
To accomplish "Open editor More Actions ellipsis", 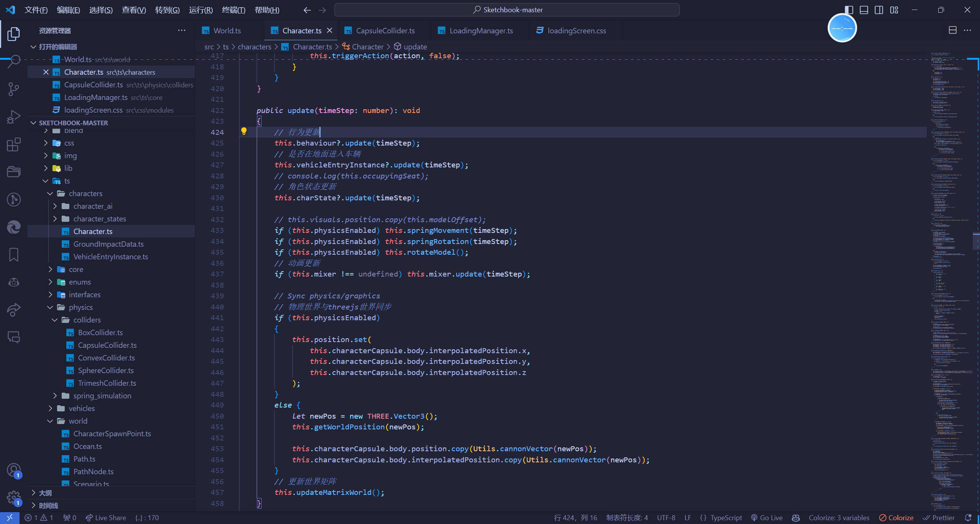I will tap(967, 30).
